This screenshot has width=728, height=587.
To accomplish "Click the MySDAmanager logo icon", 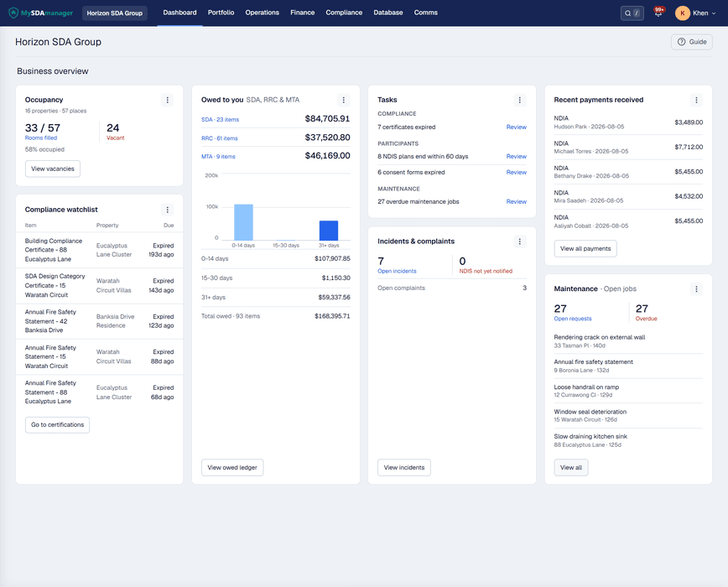I will click(13, 13).
